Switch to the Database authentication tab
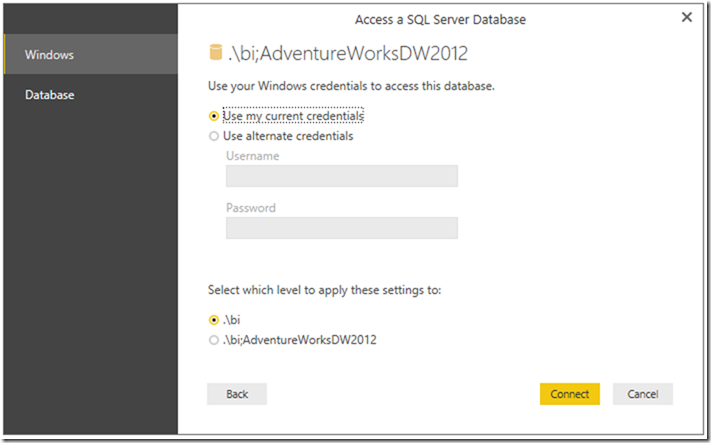This screenshot has width=711, height=443. (x=91, y=95)
